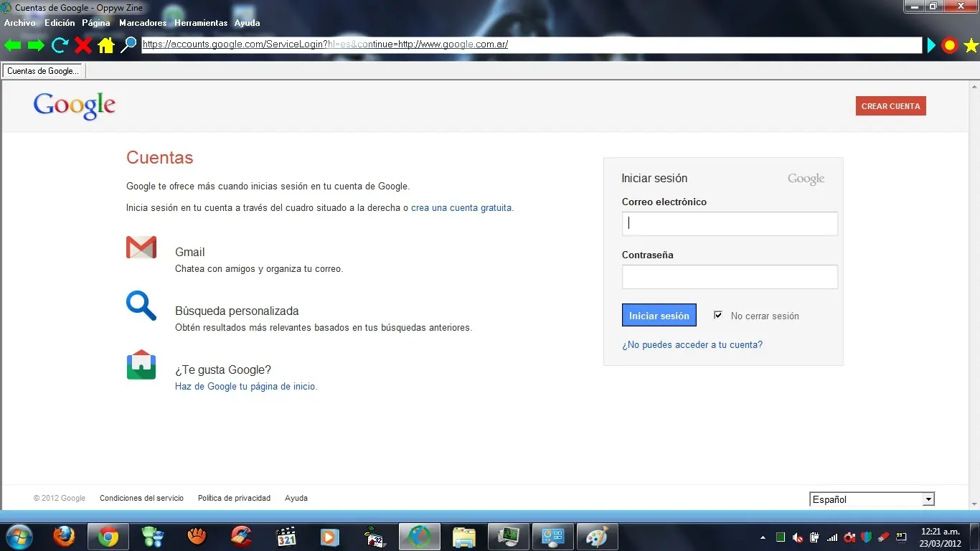
Task: Open Windows Explorer folder in the taskbar
Action: click(x=464, y=537)
